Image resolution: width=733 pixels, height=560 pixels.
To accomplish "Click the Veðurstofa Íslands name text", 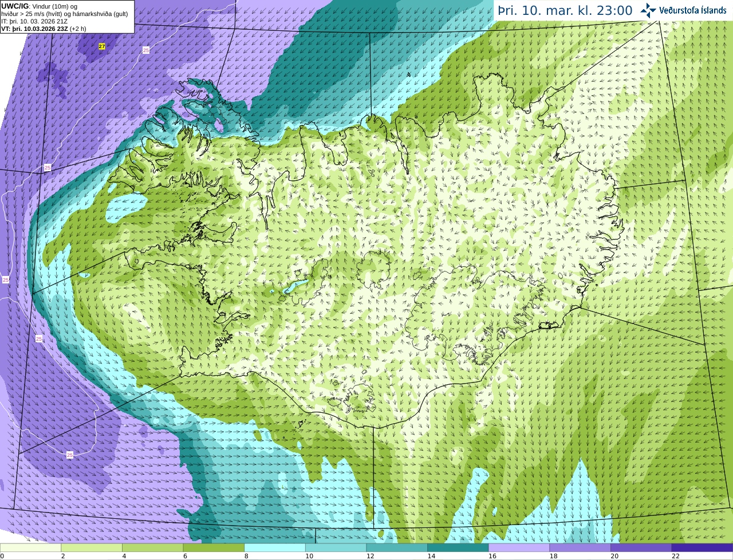I will tap(692, 10).
